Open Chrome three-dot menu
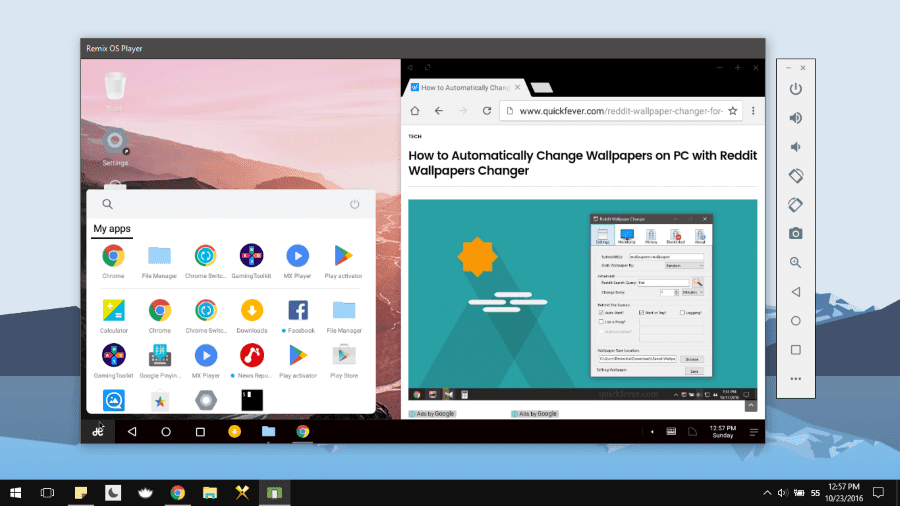Image resolution: width=900 pixels, height=506 pixels. (753, 111)
